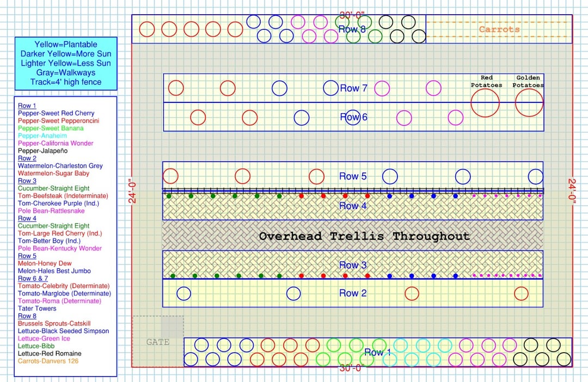The image size is (588, 382).
Task: Click the orange Carrots bed
Action: (x=499, y=29)
